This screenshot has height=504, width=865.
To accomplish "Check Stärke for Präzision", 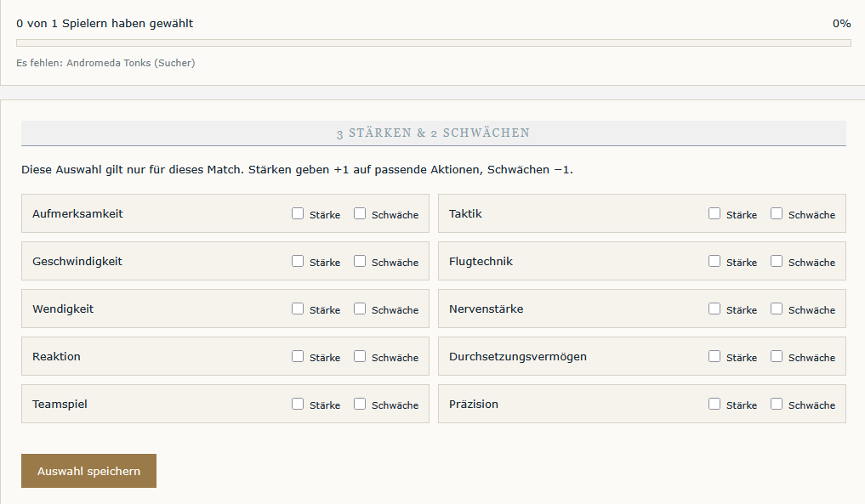I will (x=714, y=404).
